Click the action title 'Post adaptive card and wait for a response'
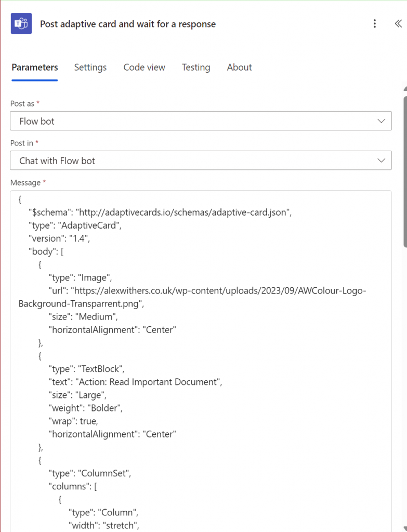 (128, 24)
